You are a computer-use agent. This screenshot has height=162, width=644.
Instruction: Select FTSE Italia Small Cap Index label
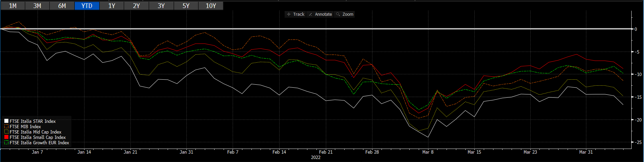38,137
